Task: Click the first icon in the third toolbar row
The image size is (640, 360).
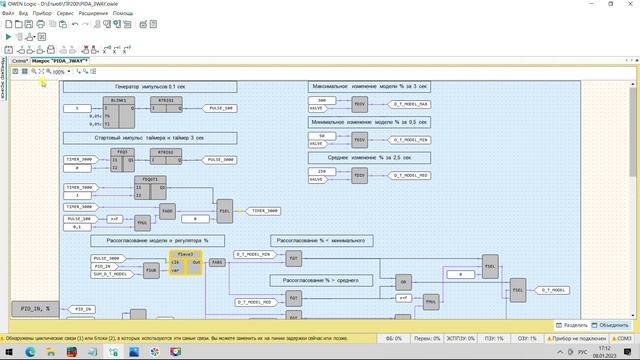Action: [9, 50]
